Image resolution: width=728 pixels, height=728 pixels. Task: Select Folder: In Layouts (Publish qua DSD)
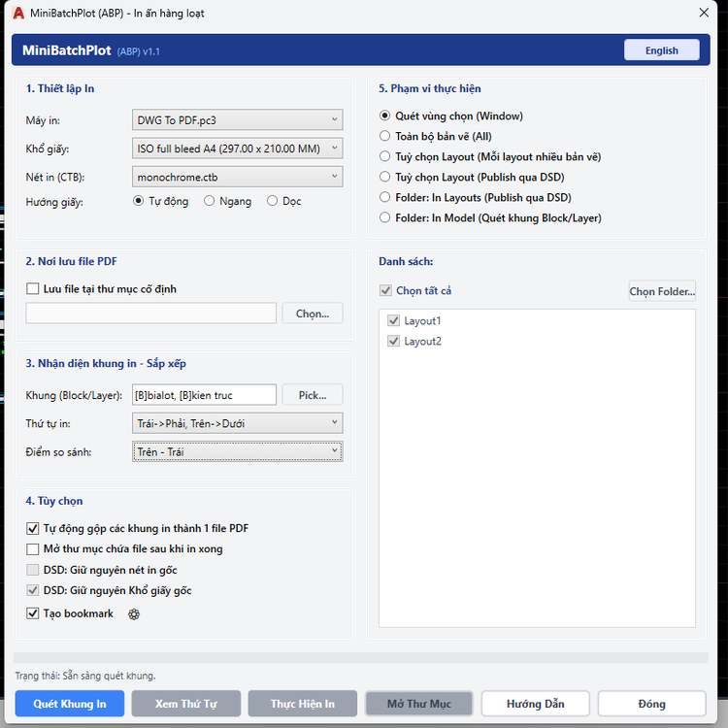[x=475, y=197]
